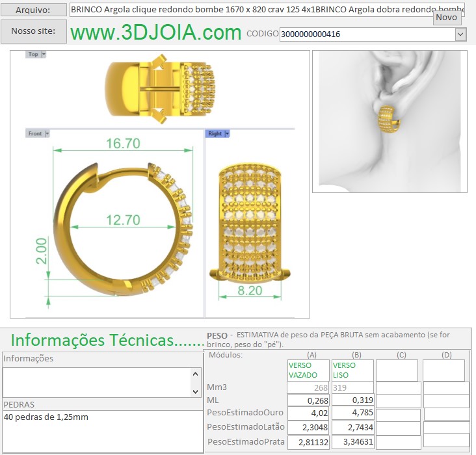Image resolution: width=476 pixels, height=455 pixels.
Task: Select the VERSO LISO module B field
Action: tap(352, 370)
